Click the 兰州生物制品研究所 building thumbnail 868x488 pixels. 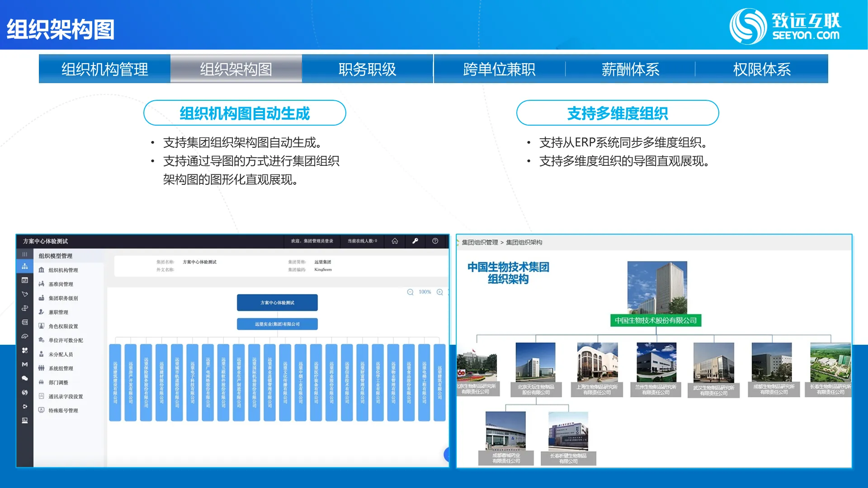(x=656, y=362)
